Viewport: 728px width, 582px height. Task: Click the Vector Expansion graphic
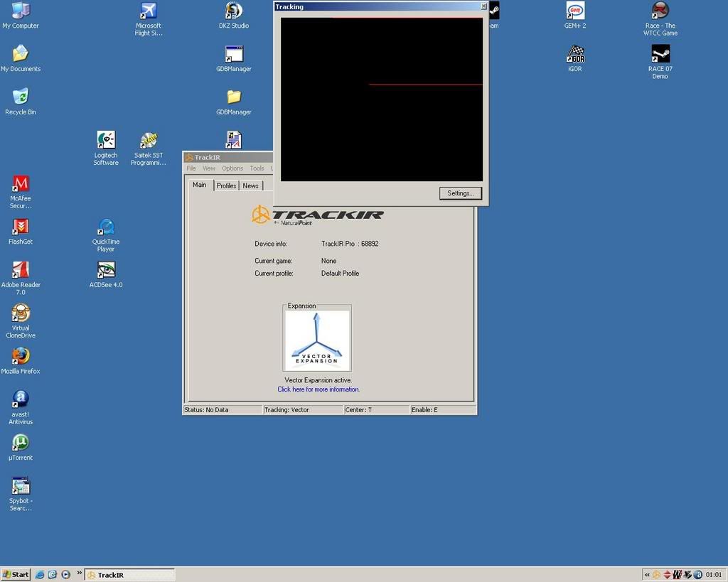[x=317, y=338]
